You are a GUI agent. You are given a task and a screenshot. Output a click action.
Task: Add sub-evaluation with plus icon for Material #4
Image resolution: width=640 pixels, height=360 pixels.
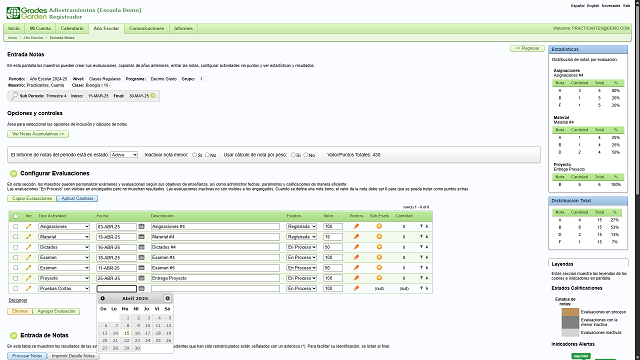(379, 236)
